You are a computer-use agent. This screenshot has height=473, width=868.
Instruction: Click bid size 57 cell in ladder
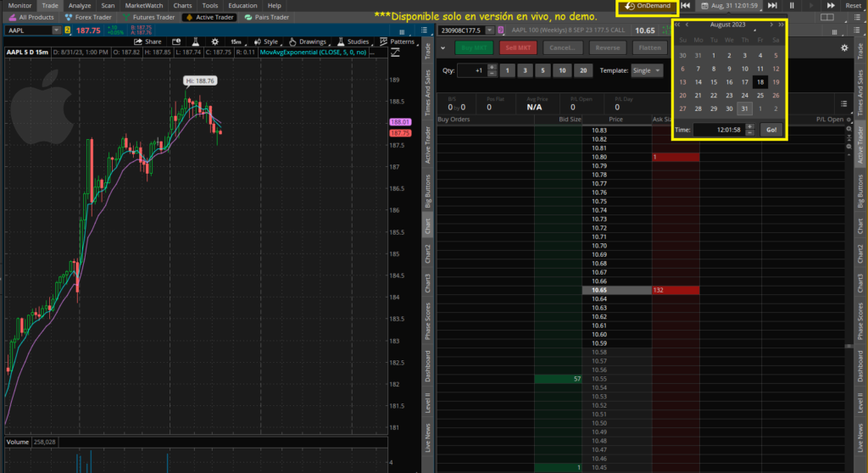558,379
